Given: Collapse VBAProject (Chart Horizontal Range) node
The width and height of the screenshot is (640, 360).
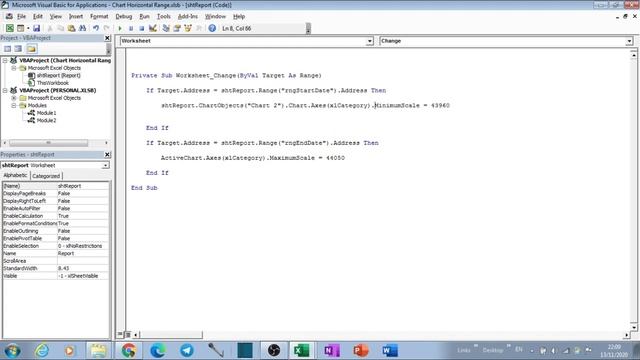Looking at the screenshot, I should (5, 60).
